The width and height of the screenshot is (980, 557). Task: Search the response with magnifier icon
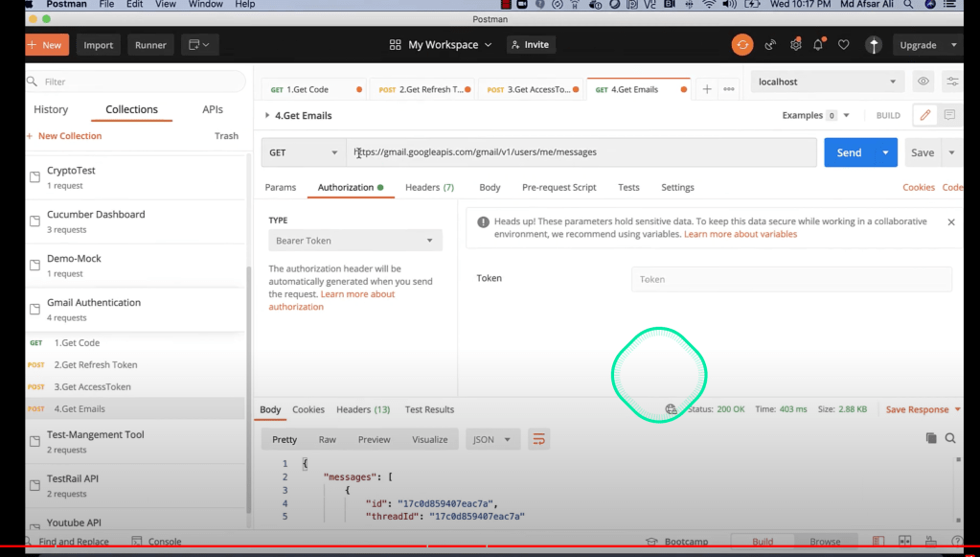950,438
